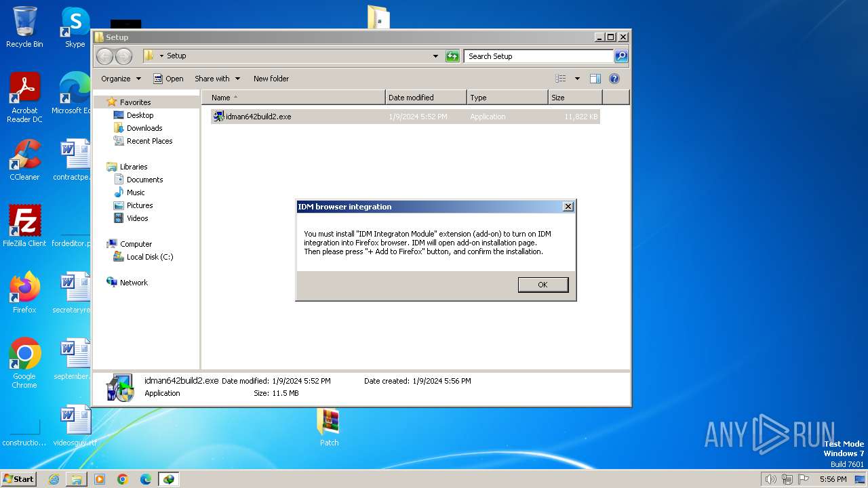
Task: Open Videos library
Action: coord(137,218)
